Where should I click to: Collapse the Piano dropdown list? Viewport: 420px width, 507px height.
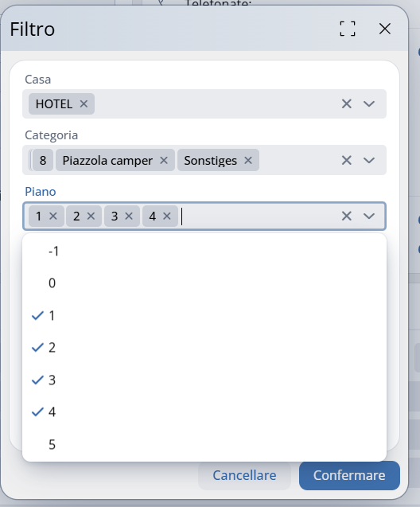[369, 216]
